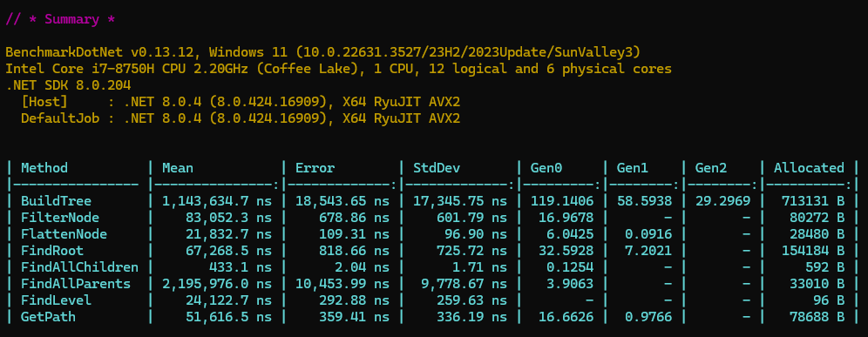Click the GetPath method name

48,317
